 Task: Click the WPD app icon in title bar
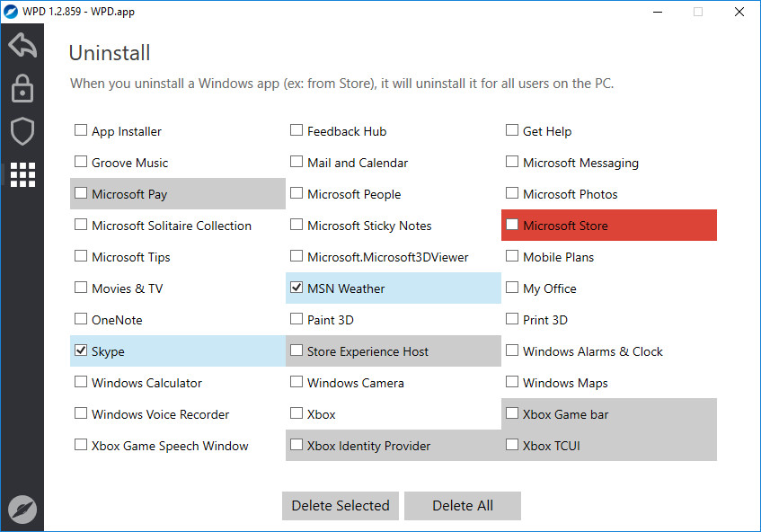10,11
